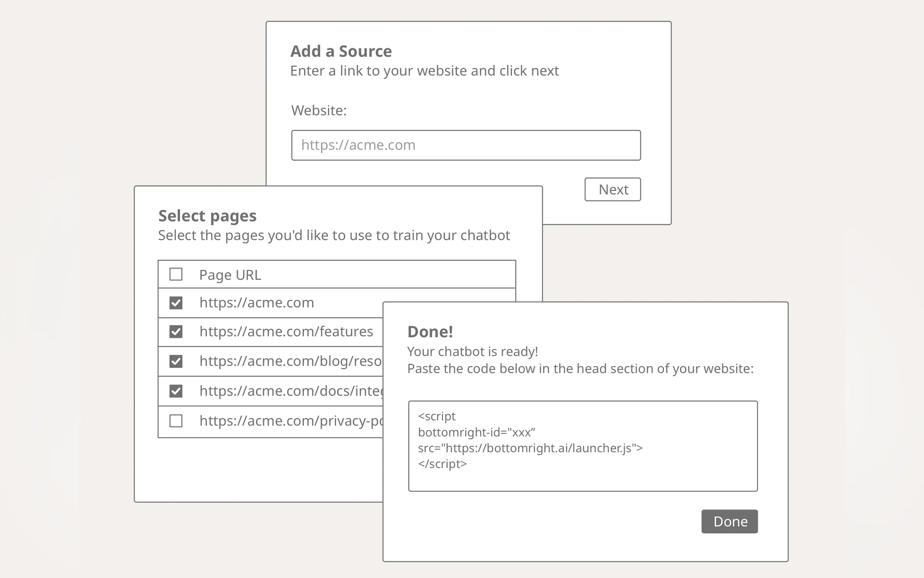Click the Done button
This screenshot has height=578, width=924.
pyautogui.click(x=729, y=522)
